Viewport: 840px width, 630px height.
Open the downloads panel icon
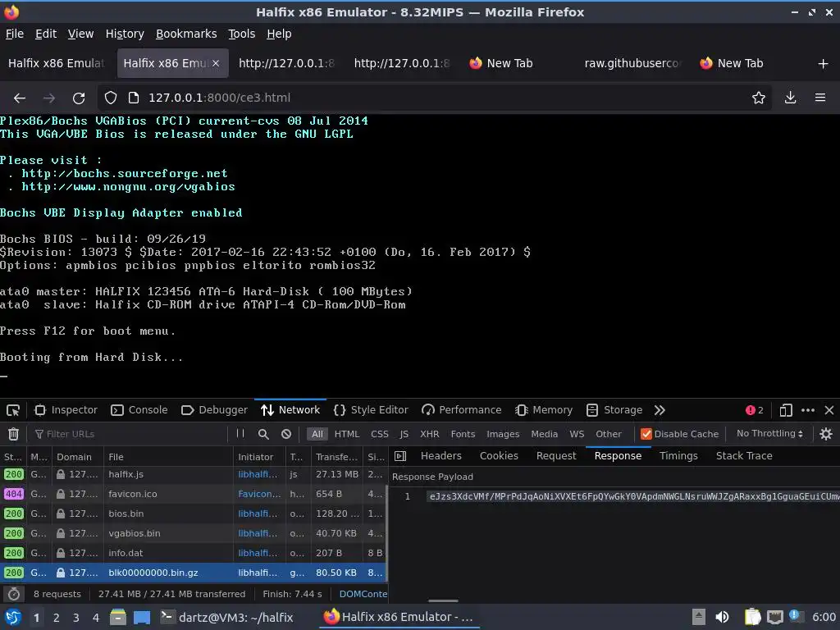[x=790, y=98]
